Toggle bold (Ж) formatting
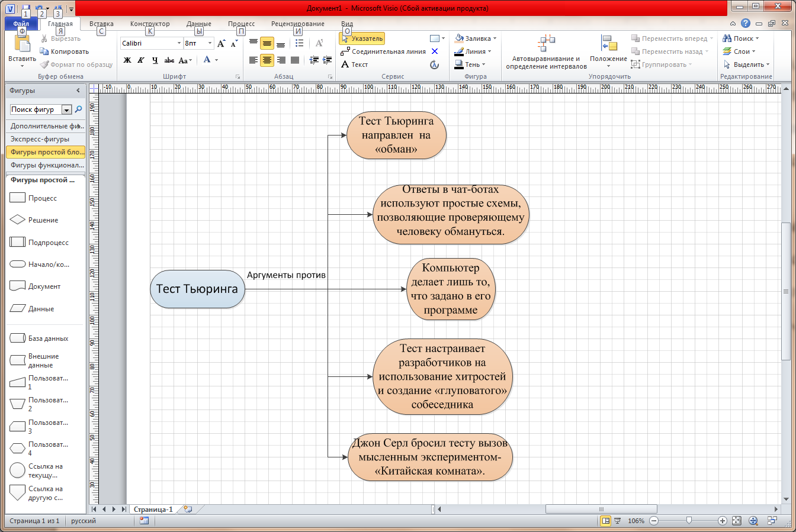The width and height of the screenshot is (796, 532). (x=127, y=60)
